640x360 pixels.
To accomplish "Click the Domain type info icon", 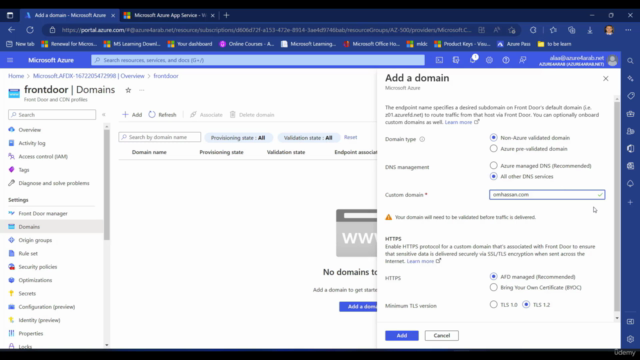I will 422,139.
